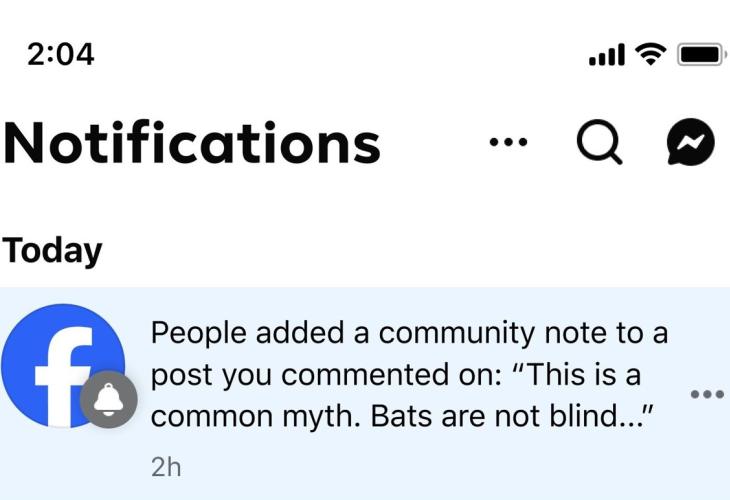Viewport: 730px width, 500px height.
Task: Tap the "Notifications" page title
Action: pyautogui.click(x=192, y=144)
